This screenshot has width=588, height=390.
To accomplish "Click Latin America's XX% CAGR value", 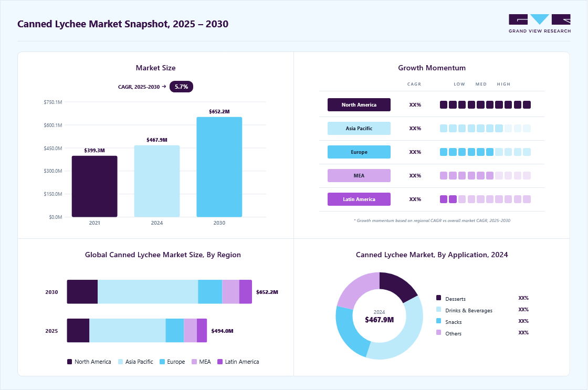I will click(x=415, y=199).
